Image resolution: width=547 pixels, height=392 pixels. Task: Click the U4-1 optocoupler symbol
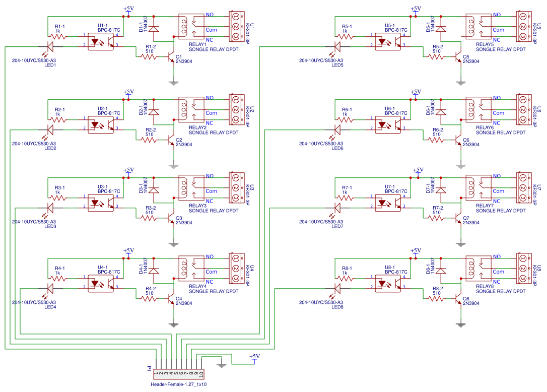click(x=100, y=284)
